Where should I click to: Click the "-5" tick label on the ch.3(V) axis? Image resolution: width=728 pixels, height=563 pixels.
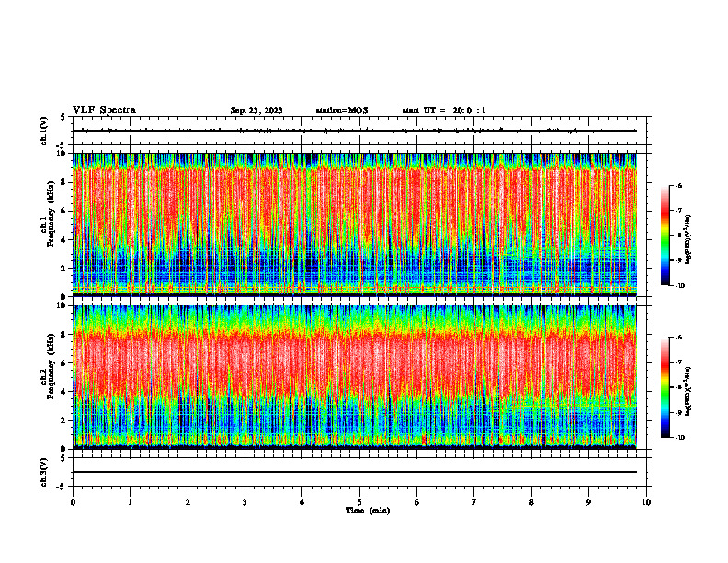(x=62, y=487)
